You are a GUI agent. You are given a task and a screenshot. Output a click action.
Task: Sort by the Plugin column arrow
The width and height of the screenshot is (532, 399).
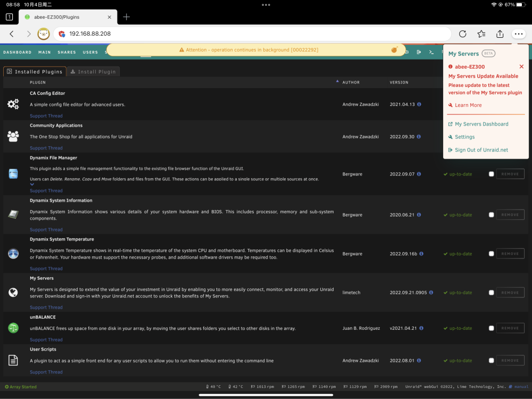click(x=337, y=81)
